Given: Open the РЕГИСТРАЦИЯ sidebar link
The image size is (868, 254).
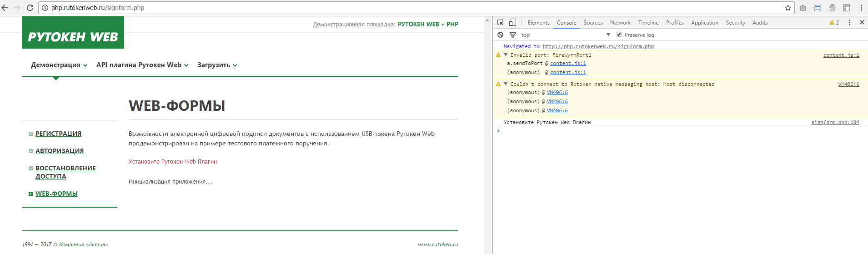Looking at the screenshot, I should (x=58, y=134).
